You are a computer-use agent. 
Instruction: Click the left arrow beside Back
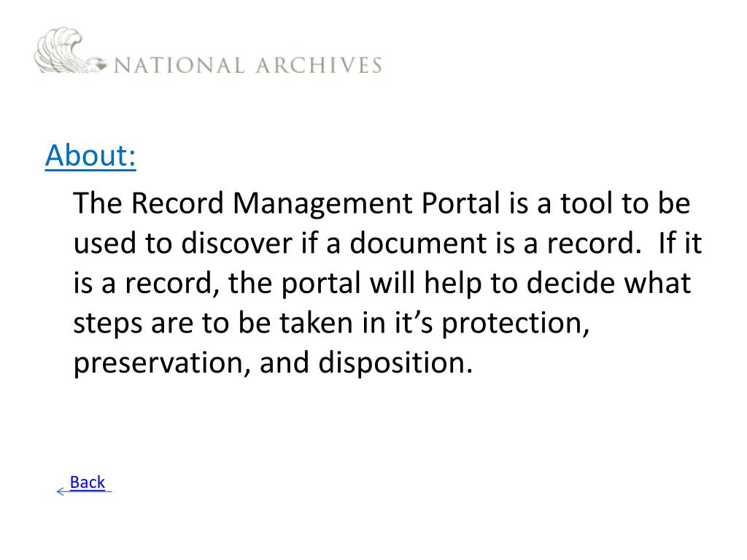(x=61, y=491)
